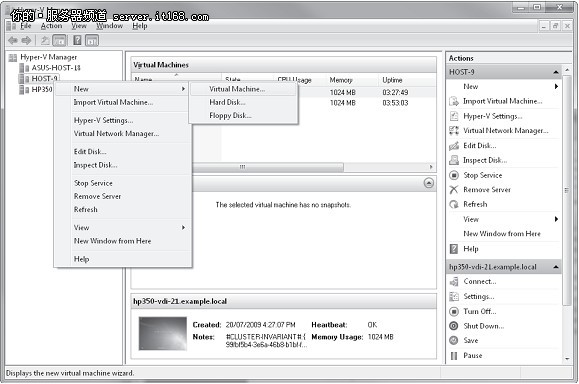
Task: Click the Turn Off icon in Actions
Action: 454,311
